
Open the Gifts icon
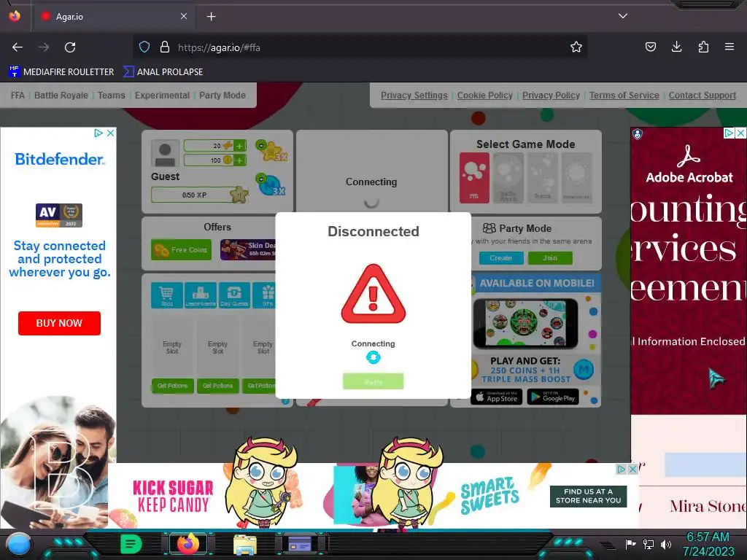(265, 295)
